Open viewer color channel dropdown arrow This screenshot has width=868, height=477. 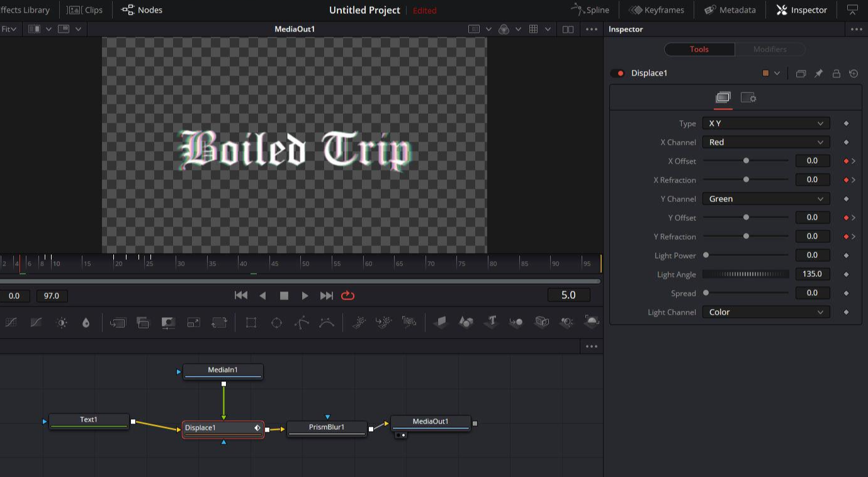tap(518, 30)
